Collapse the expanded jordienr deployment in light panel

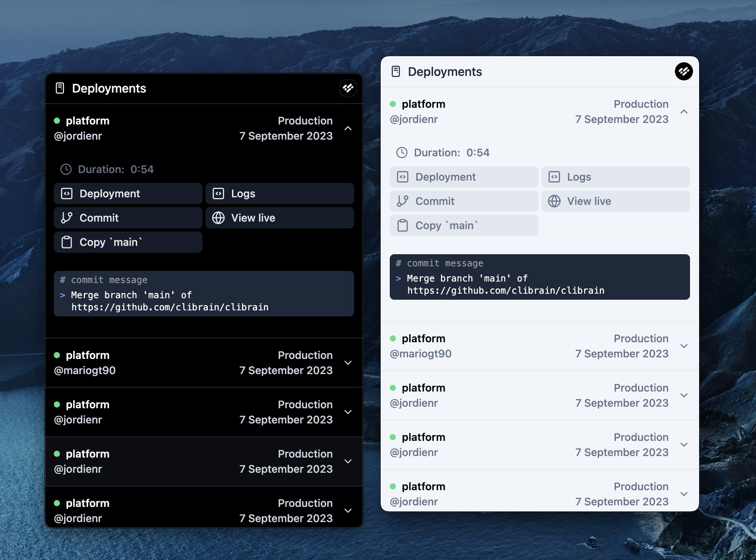(684, 112)
